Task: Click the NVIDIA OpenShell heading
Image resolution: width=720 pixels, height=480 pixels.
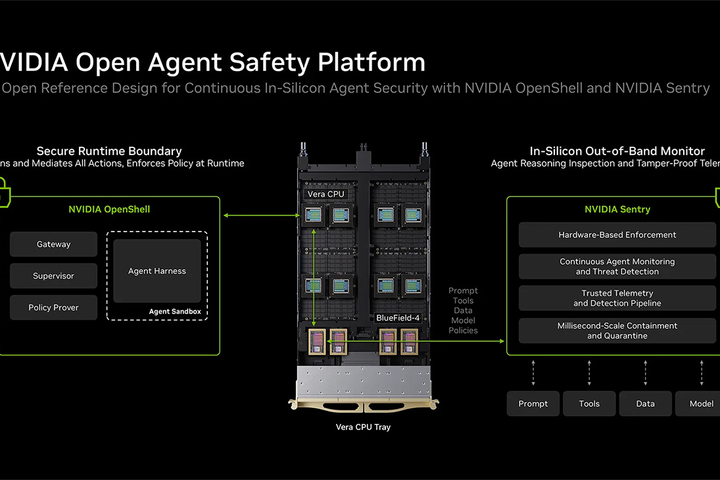Action: tap(109, 209)
